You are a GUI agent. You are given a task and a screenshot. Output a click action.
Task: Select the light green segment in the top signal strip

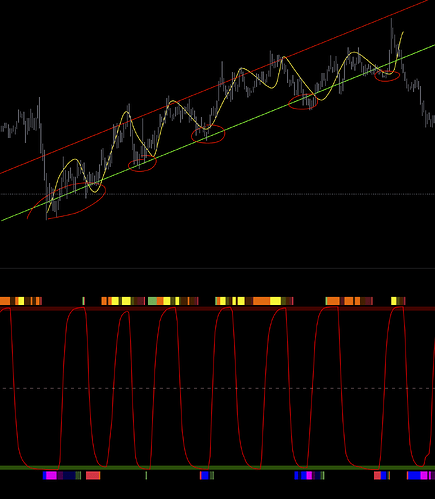(152, 301)
